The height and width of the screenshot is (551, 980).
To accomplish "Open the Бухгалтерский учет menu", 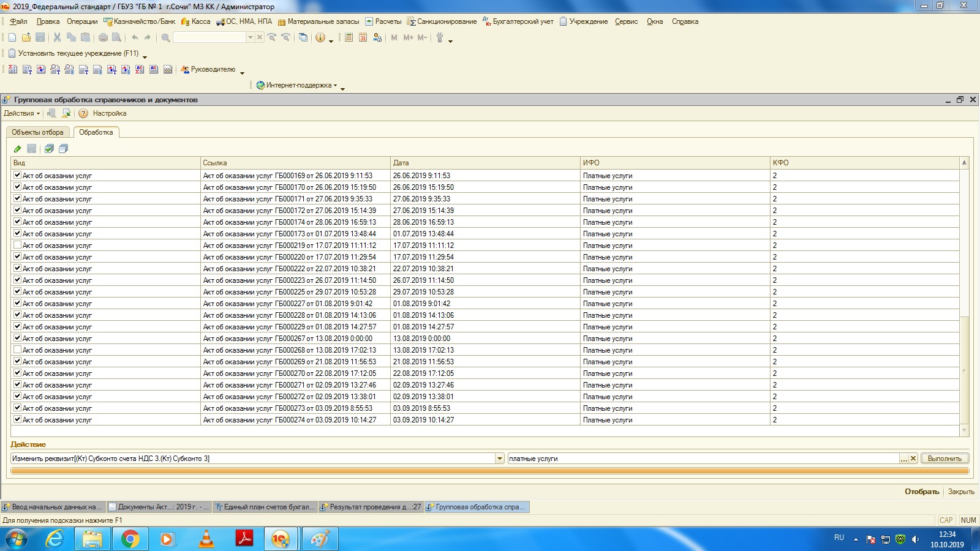I will 518,21.
